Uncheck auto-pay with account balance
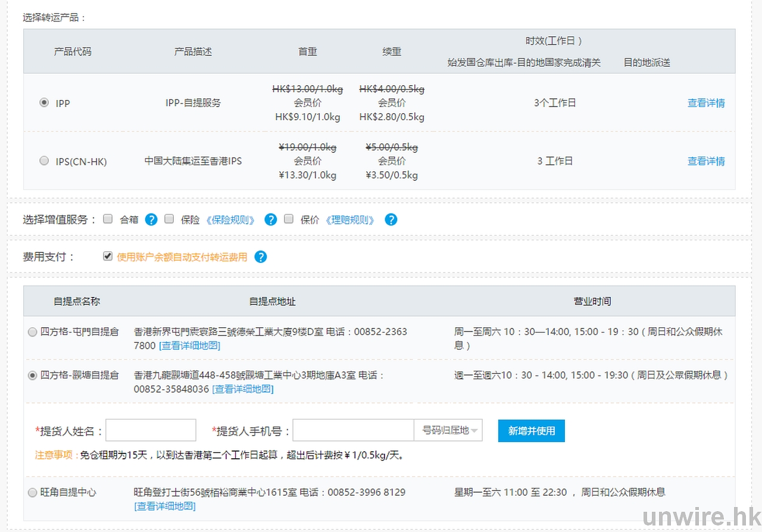 click(x=108, y=256)
